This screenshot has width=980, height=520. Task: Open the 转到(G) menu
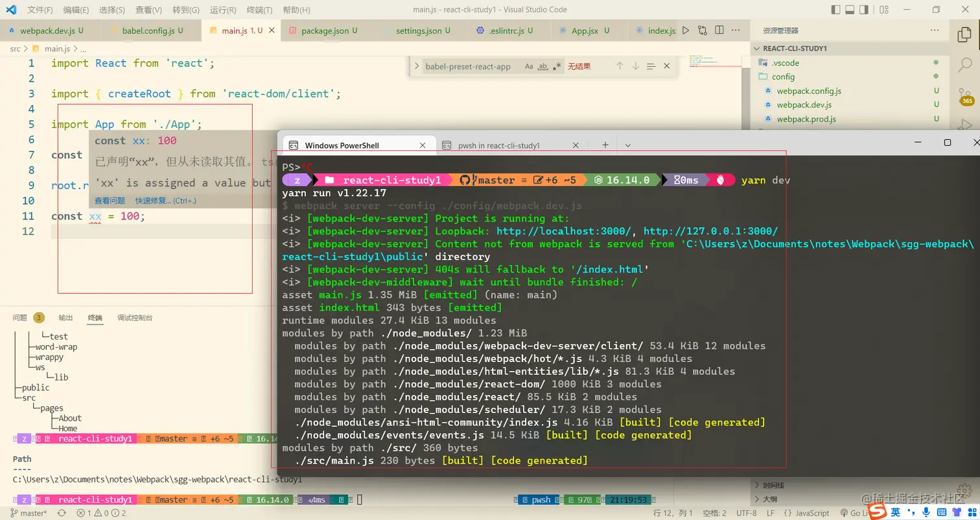click(x=186, y=10)
